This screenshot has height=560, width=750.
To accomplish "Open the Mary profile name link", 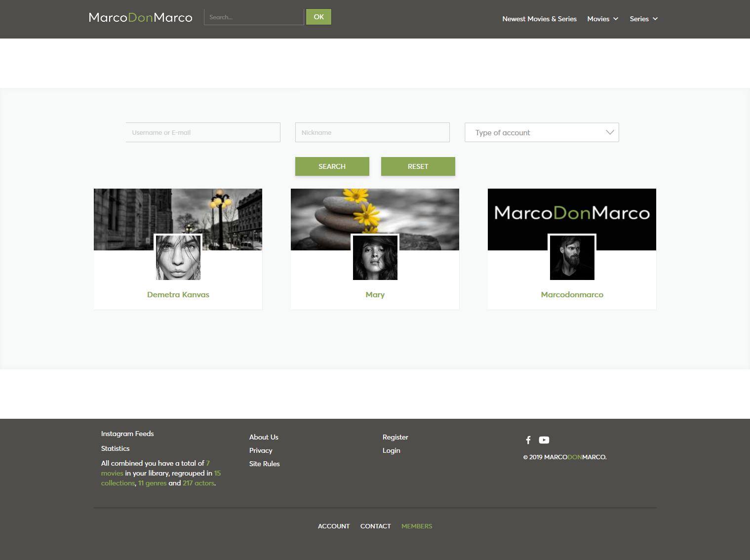I will coord(375,295).
